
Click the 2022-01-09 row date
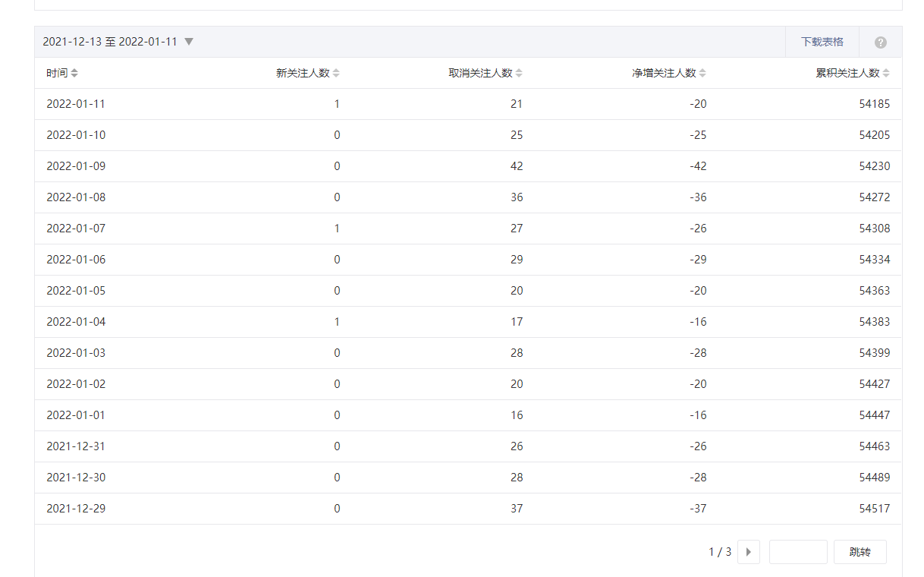click(x=76, y=166)
